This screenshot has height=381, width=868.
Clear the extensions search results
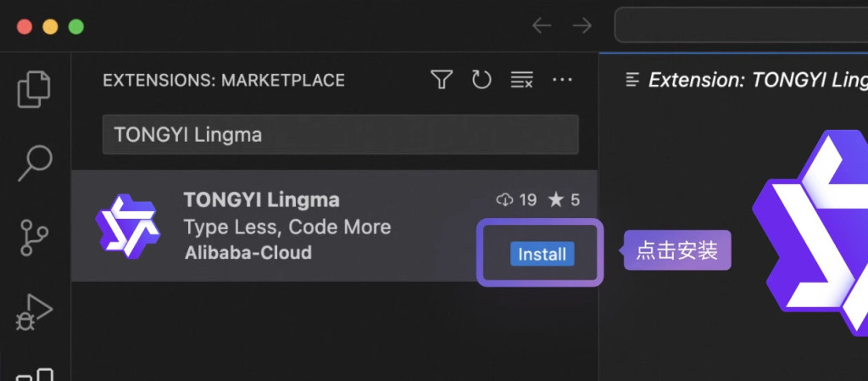coord(521,80)
